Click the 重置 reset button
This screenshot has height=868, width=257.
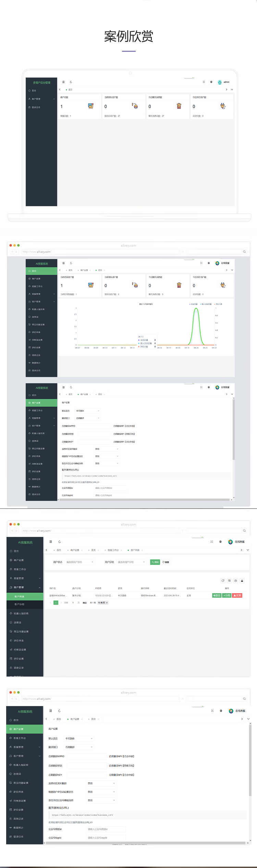[166, 562]
